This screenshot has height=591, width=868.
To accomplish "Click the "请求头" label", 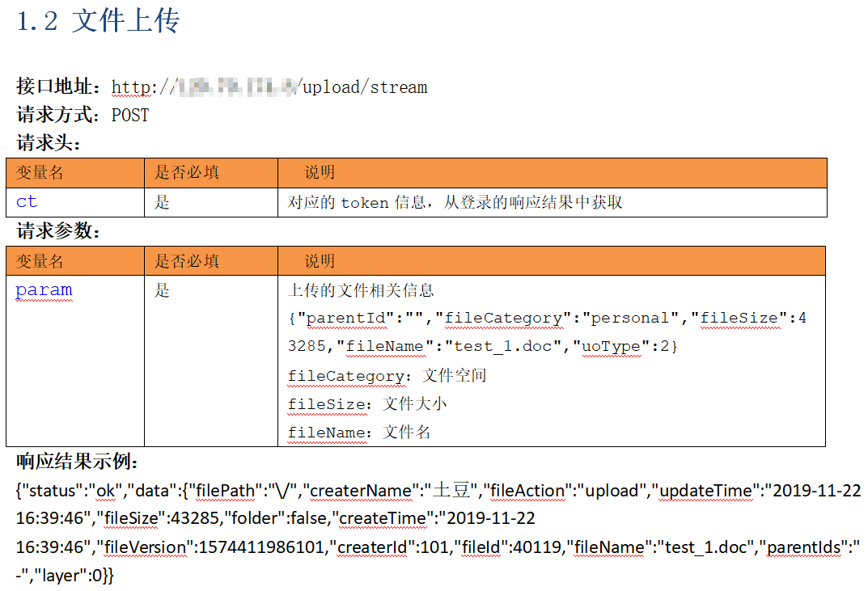I will point(49,144).
